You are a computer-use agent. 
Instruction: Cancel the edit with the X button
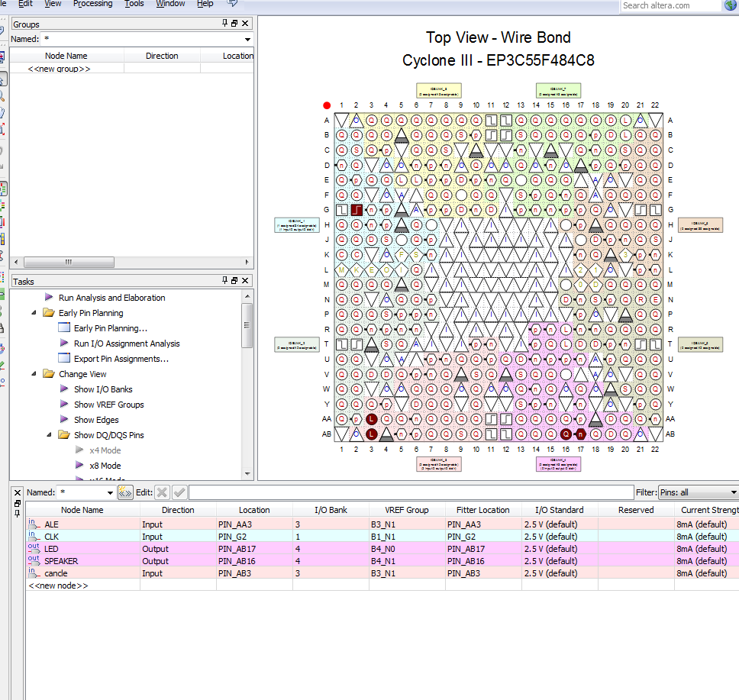click(162, 492)
